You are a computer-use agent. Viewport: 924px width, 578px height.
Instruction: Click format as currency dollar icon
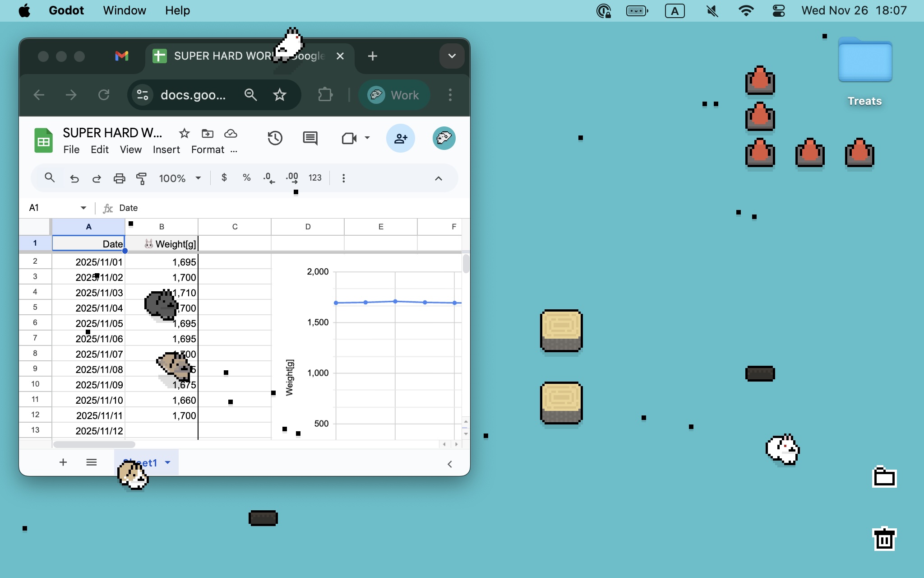224,177
